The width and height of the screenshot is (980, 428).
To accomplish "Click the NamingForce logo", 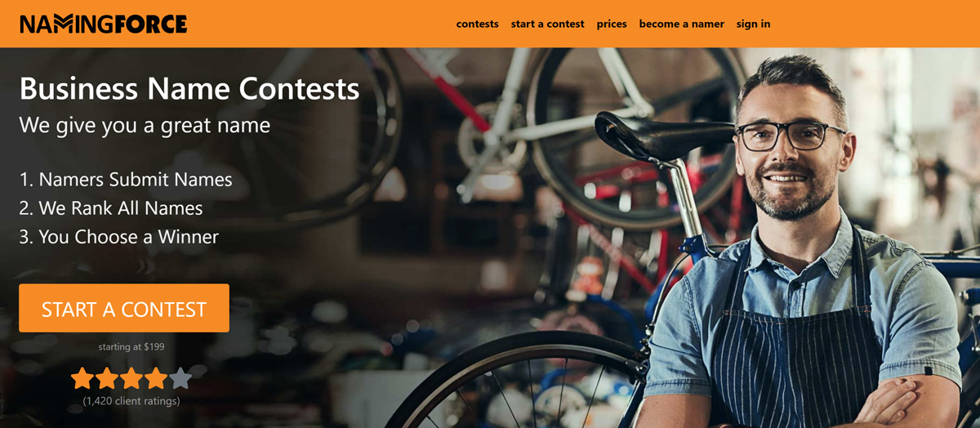I will click(104, 24).
